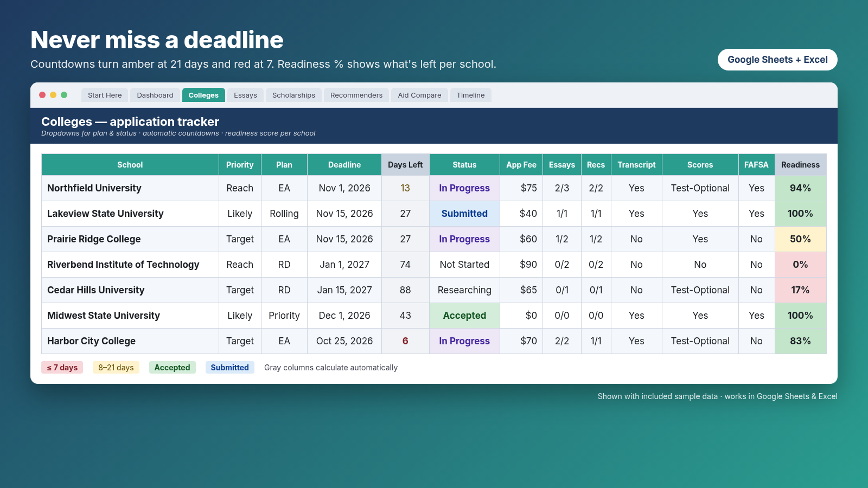
Task: Select the Colleges tab
Action: point(203,95)
